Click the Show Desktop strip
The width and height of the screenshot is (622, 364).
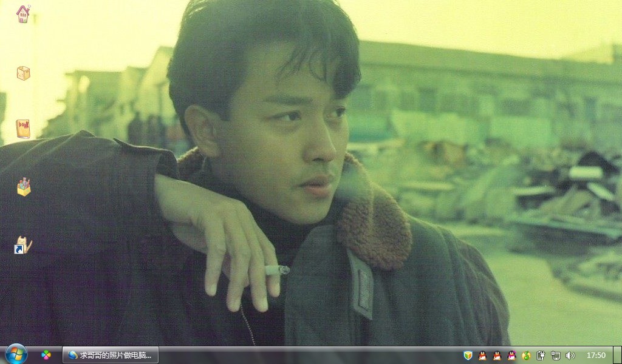[617, 355]
